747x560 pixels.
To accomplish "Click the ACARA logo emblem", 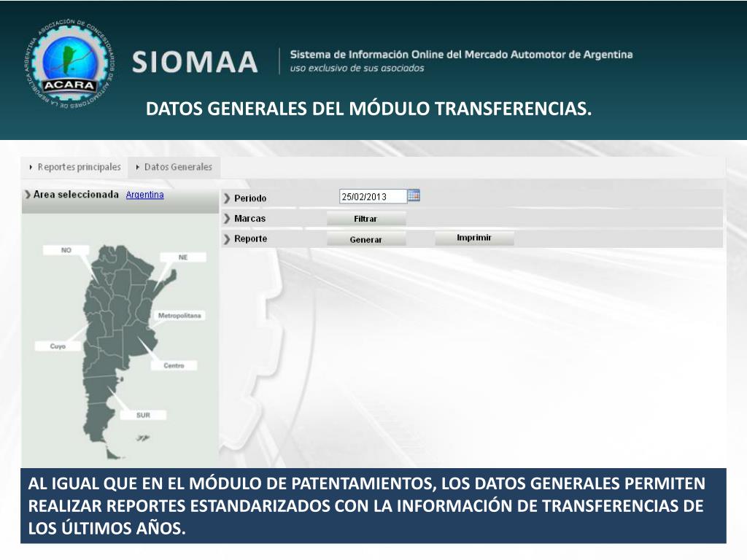I will [x=69, y=63].
